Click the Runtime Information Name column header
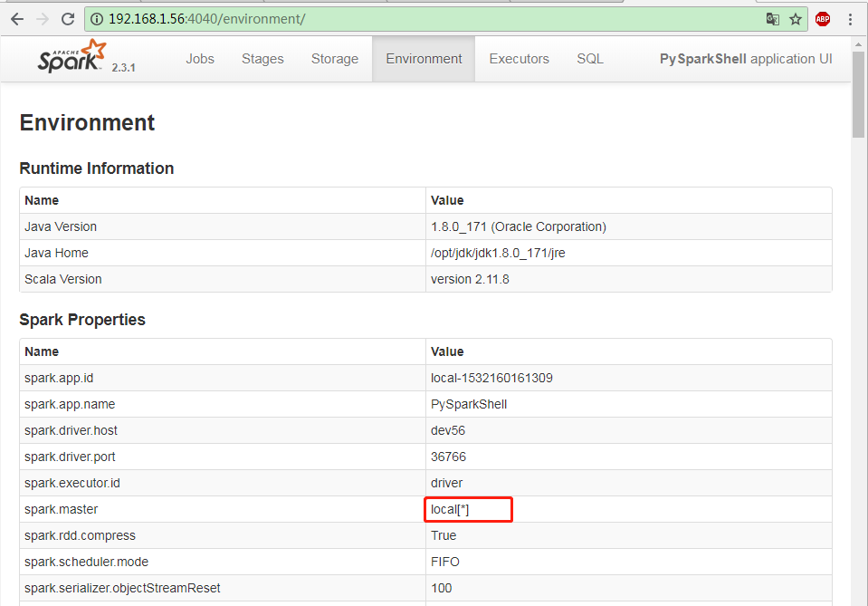 pos(42,200)
